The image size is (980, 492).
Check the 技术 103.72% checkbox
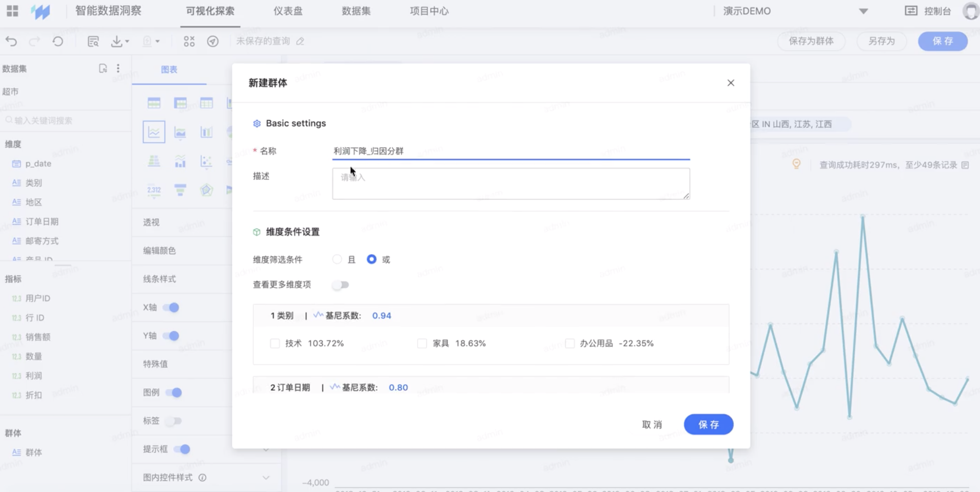click(275, 343)
